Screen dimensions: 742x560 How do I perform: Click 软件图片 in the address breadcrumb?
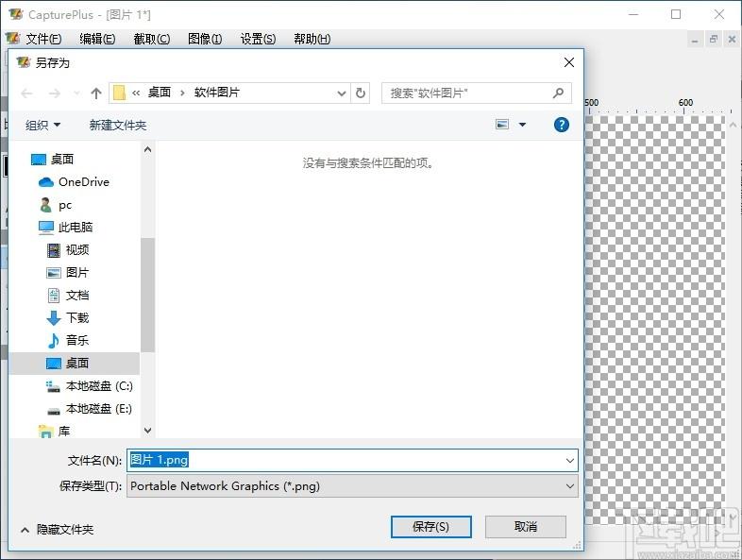217,93
